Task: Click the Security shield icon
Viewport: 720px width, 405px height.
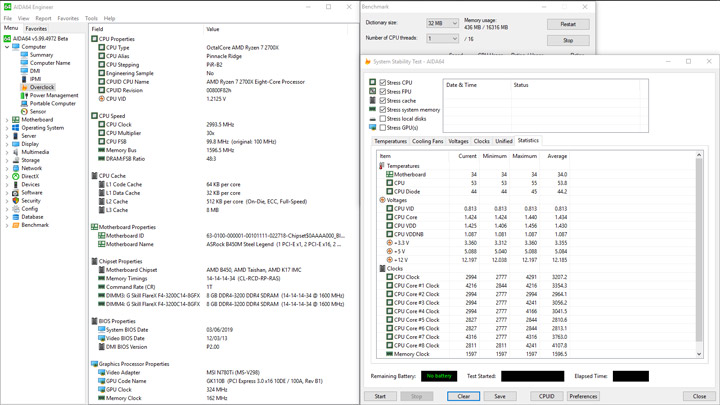Action: coord(16,201)
